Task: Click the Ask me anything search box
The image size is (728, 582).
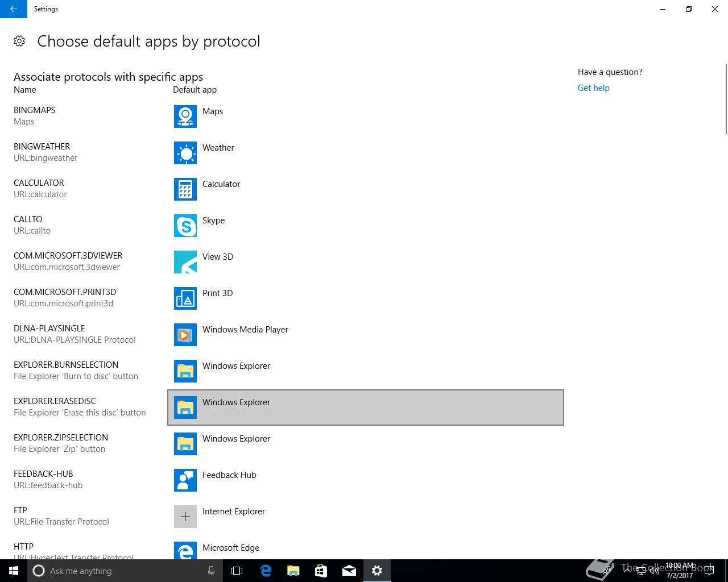Action: [125, 571]
